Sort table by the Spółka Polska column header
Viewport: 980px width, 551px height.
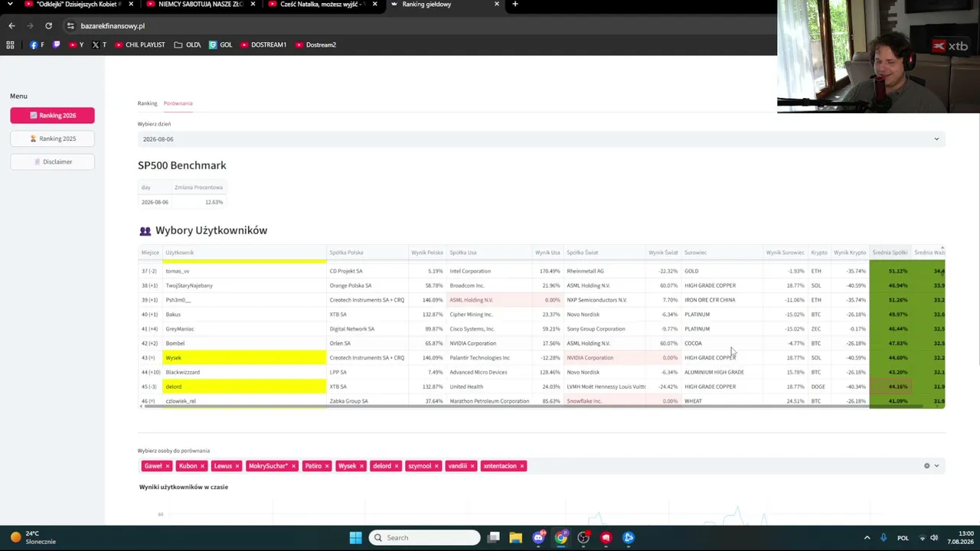pyautogui.click(x=367, y=253)
